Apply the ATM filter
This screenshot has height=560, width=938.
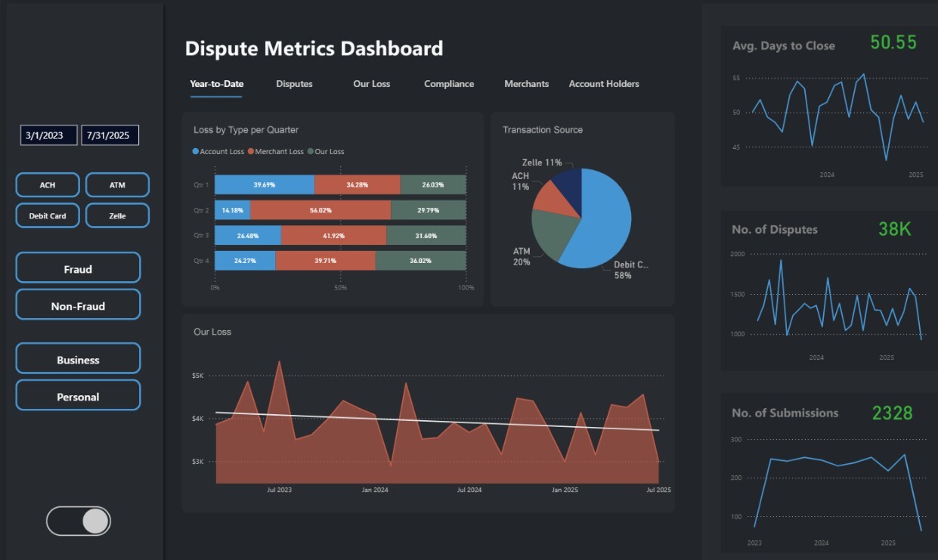117,184
